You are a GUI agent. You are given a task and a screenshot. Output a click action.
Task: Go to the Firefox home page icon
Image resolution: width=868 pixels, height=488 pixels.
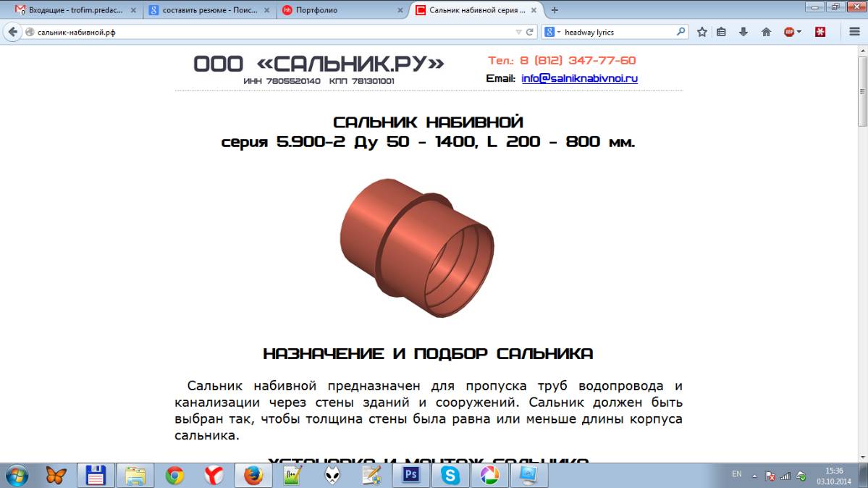click(765, 32)
